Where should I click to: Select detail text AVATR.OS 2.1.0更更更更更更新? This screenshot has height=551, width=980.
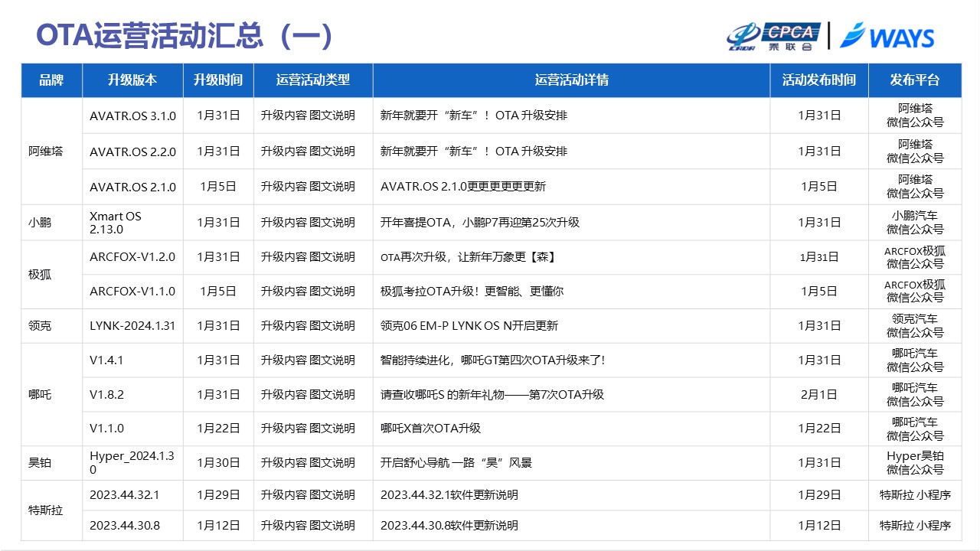pos(463,187)
